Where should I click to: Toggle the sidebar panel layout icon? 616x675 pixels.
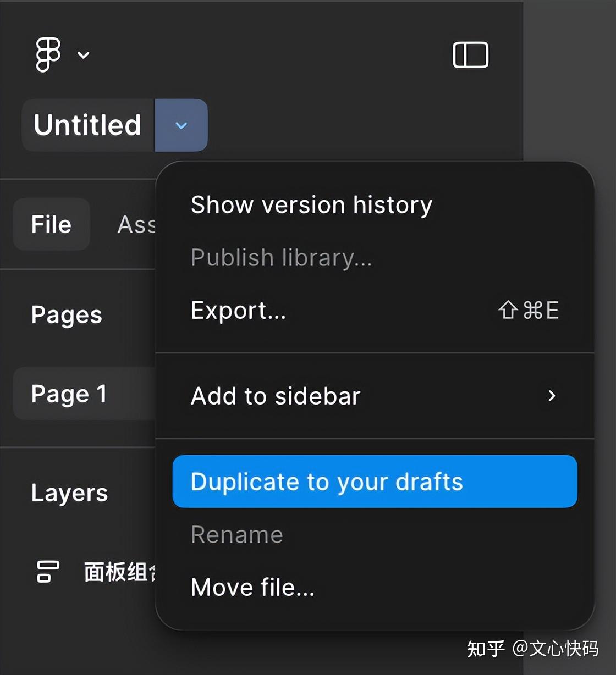click(470, 55)
